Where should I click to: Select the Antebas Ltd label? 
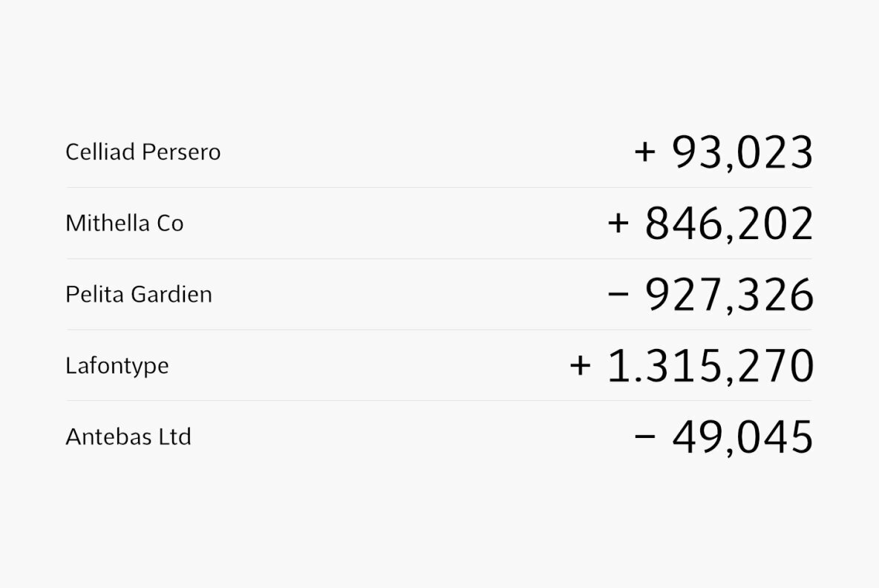coord(128,437)
